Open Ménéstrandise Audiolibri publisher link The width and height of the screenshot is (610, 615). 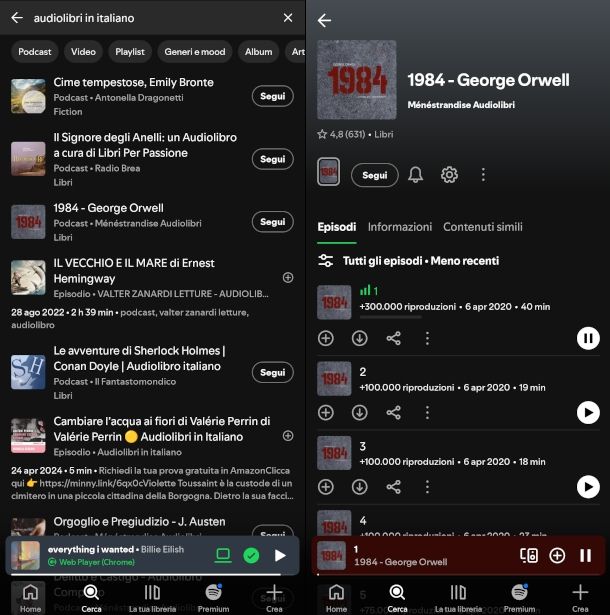pos(461,105)
